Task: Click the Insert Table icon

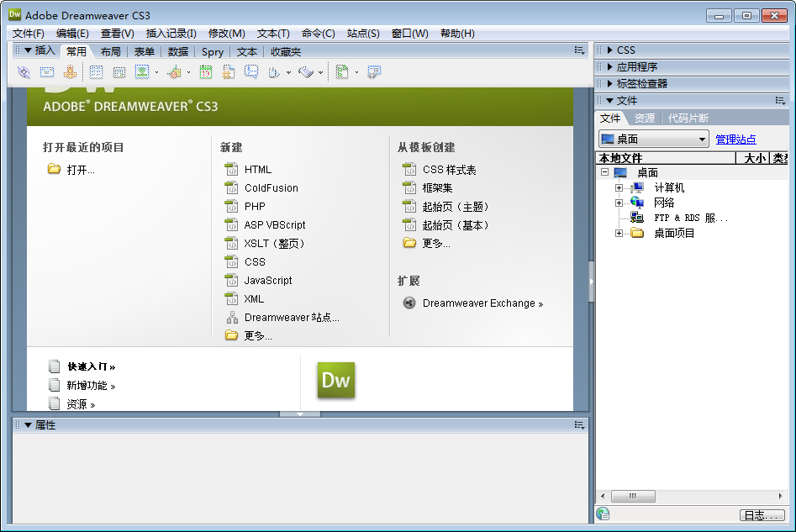Action: pyautogui.click(x=96, y=72)
